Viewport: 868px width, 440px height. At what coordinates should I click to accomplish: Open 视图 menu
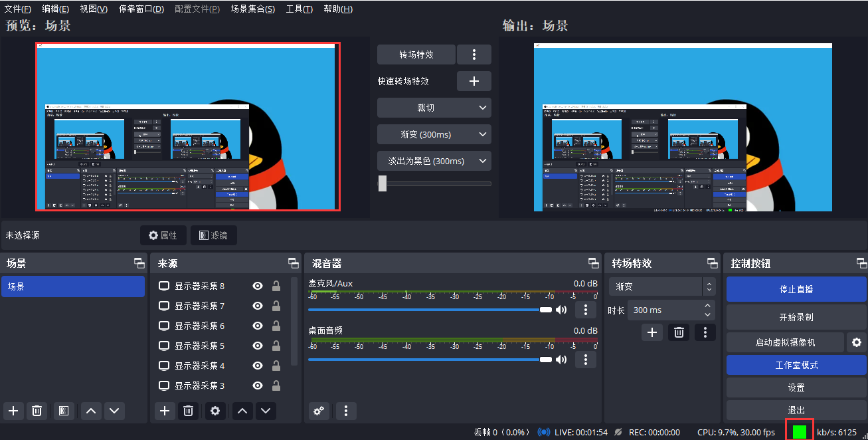point(94,9)
